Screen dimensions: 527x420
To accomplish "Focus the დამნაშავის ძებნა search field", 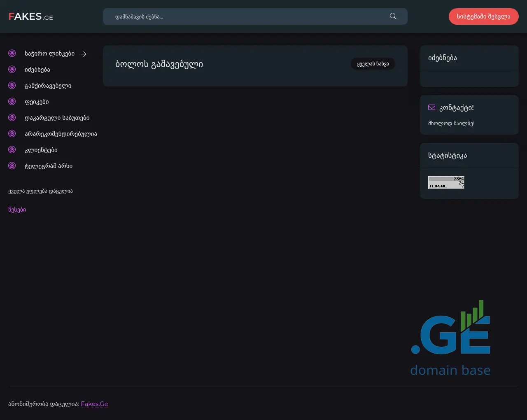I will (x=247, y=16).
